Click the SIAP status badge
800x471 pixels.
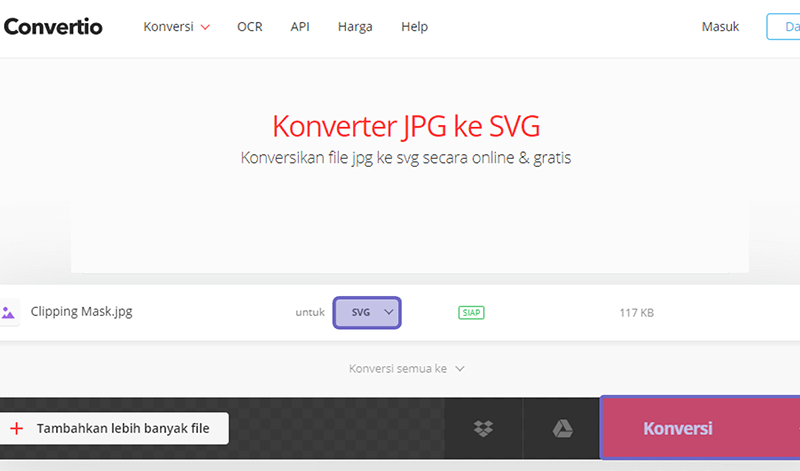(x=471, y=312)
